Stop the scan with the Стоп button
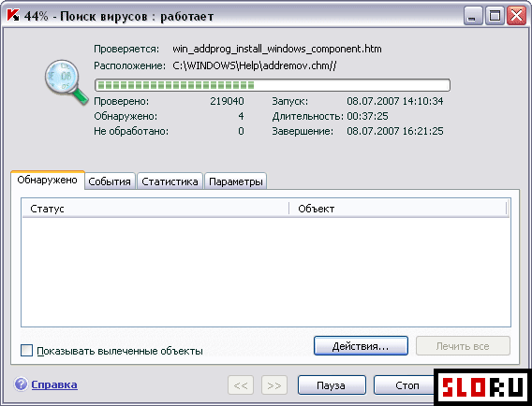This screenshot has width=532, height=406. point(404,385)
